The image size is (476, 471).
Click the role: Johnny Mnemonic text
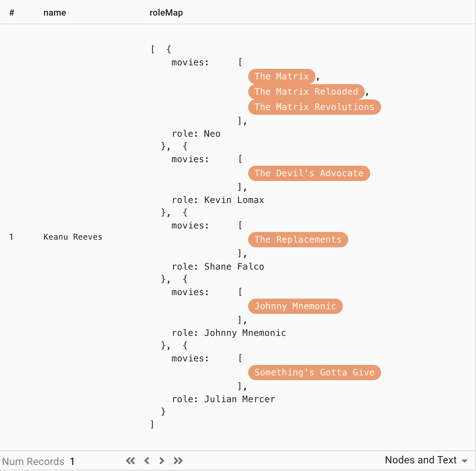[x=229, y=333]
